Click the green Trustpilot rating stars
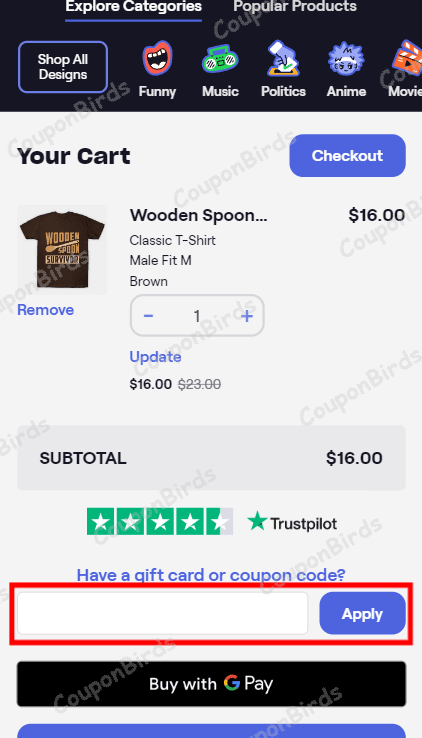The height and width of the screenshot is (738, 422). pyautogui.click(x=160, y=521)
